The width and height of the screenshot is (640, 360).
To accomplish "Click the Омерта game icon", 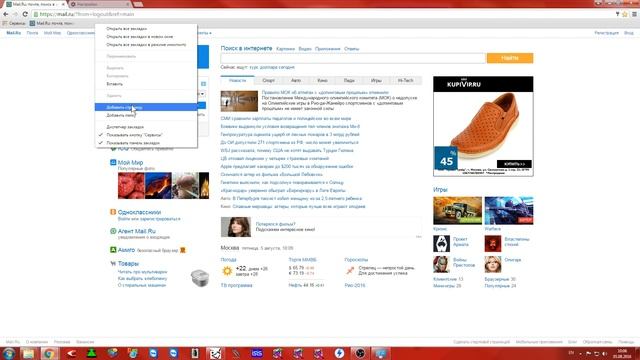I will (493, 264).
